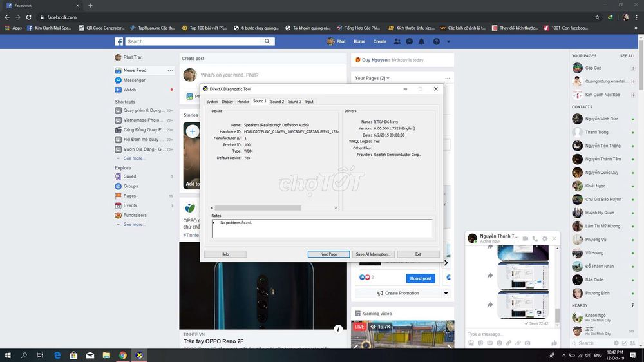644x362 pixels.
Task: Click the Help button in DirectX tool
Action: point(225,254)
